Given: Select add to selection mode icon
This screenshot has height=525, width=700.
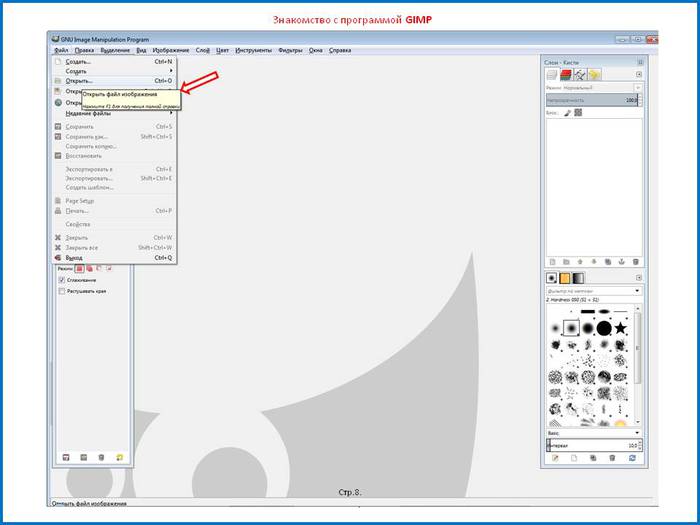Looking at the screenshot, I should point(89,269).
